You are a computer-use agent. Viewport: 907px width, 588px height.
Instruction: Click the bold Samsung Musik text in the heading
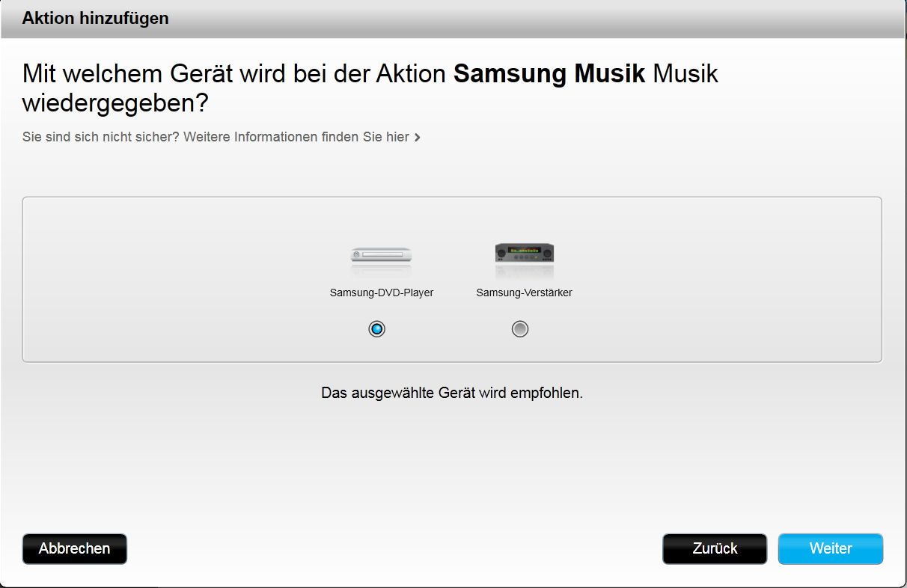(x=549, y=74)
